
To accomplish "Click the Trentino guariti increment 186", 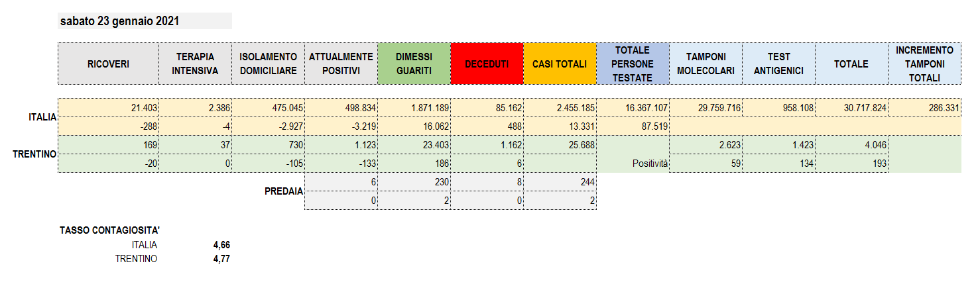I will pyautogui.click(x=414, y=164).
